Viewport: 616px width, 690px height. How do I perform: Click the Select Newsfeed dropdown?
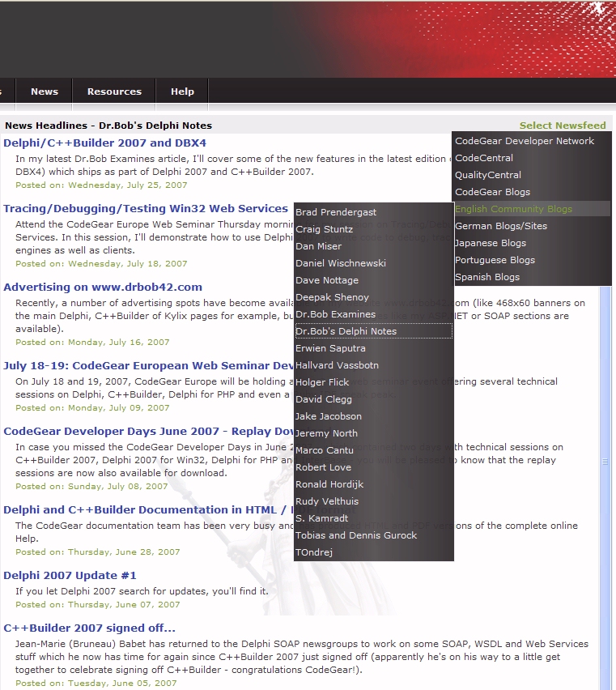point(563,126)
